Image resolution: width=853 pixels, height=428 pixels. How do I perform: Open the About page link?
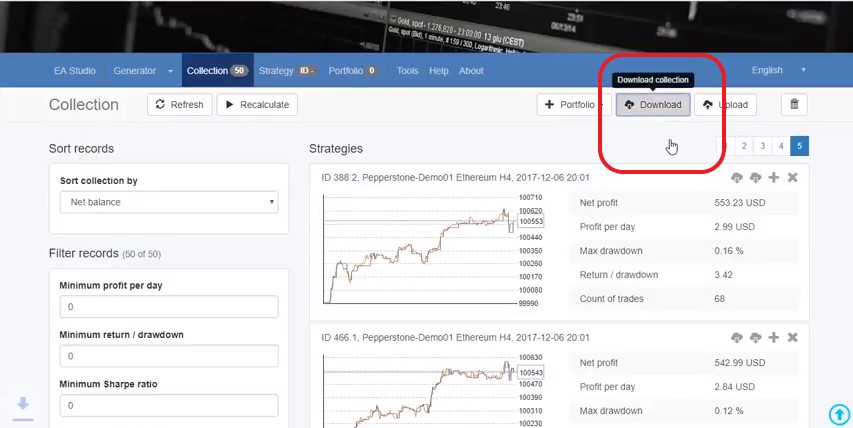coord(471,71)
